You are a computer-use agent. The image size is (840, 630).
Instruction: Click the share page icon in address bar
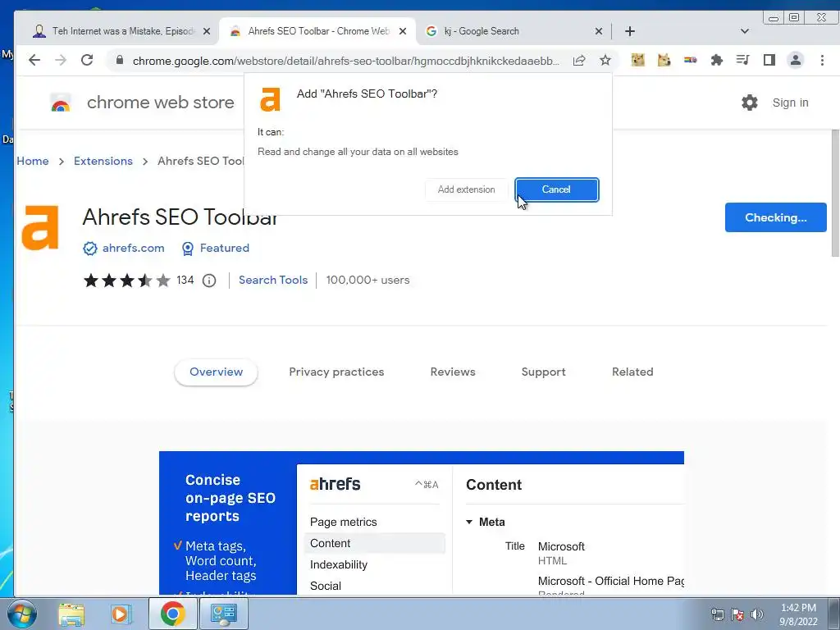579,61
